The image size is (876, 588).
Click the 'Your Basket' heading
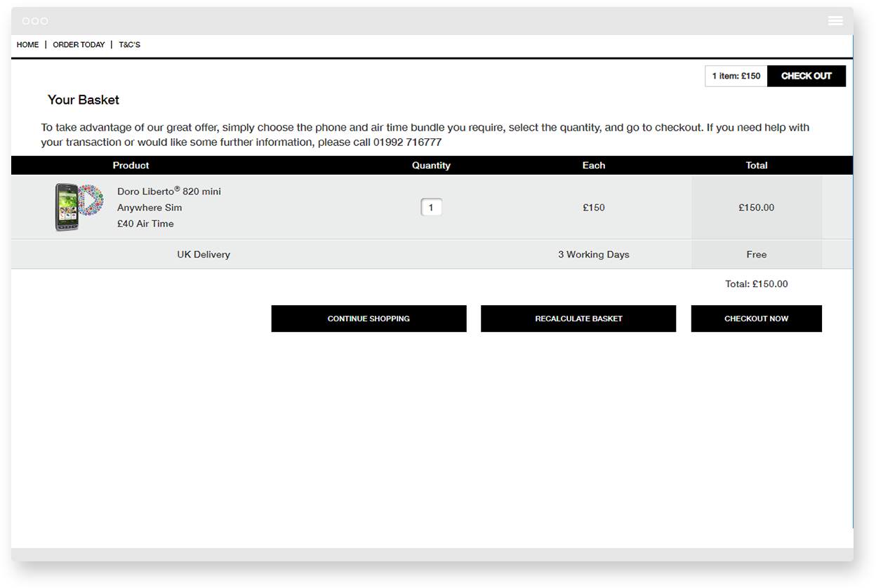(84, 100)
